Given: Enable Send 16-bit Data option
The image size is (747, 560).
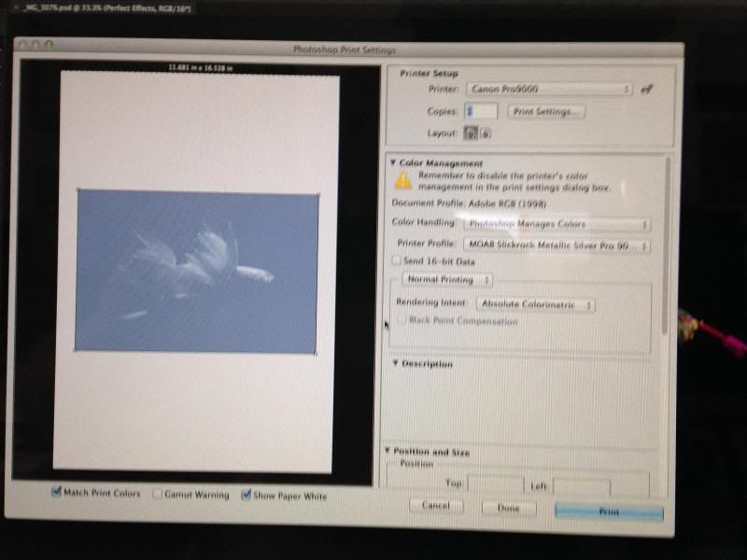Looking at the screenshot, I should click(x=397, y=261).
